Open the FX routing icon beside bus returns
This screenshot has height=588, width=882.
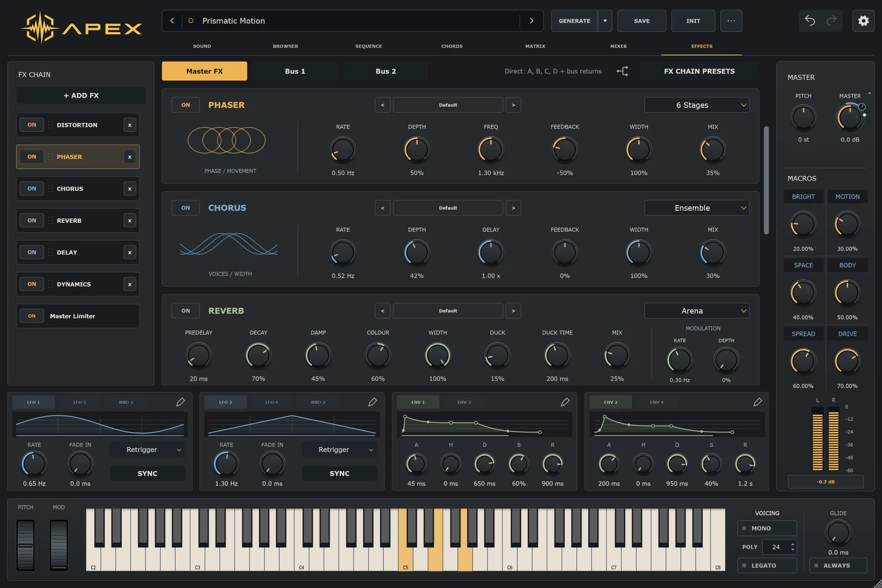(x=622, y=71)
